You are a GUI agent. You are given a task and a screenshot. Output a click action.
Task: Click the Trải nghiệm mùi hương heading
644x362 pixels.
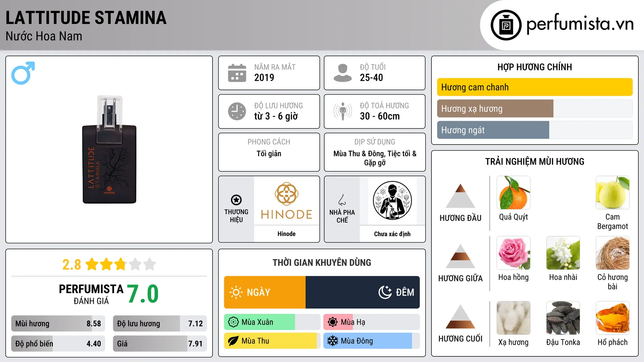[x=535, y=162]
